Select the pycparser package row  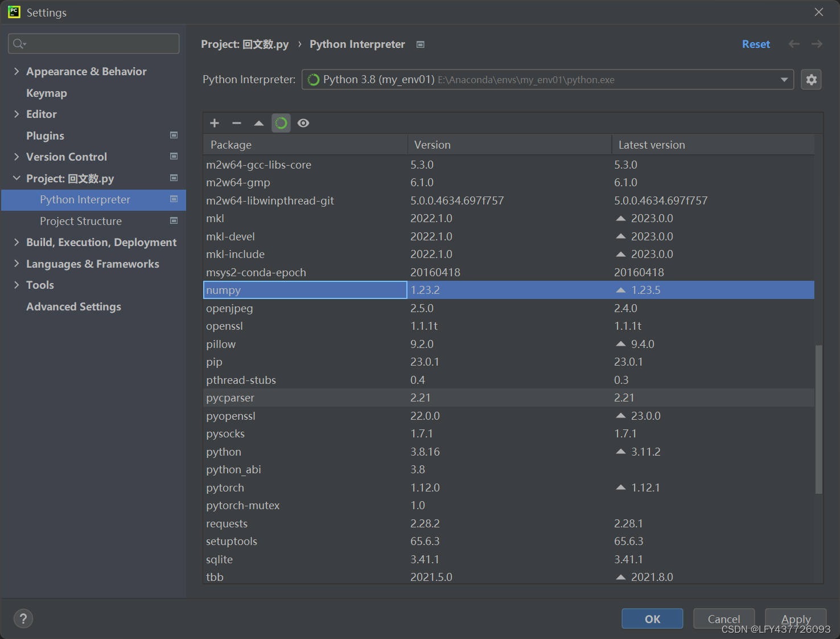pos(509,398)
